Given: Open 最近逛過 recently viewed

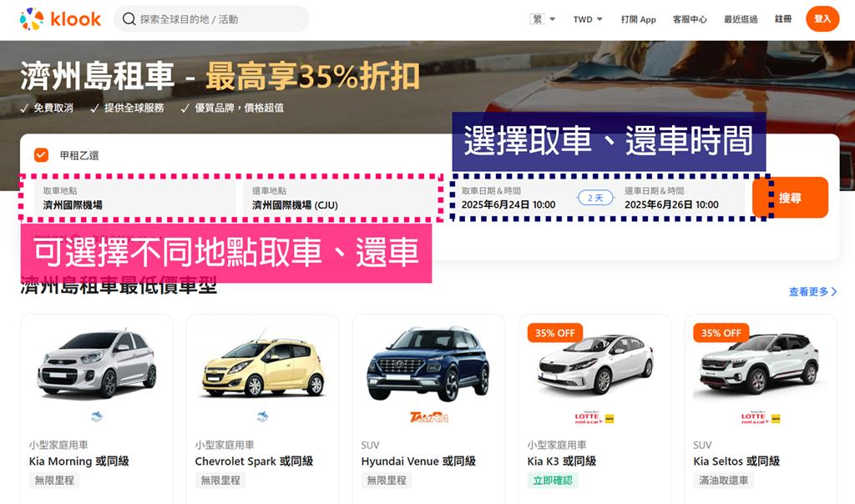Looking at the screenshot, I should [741, 19].
